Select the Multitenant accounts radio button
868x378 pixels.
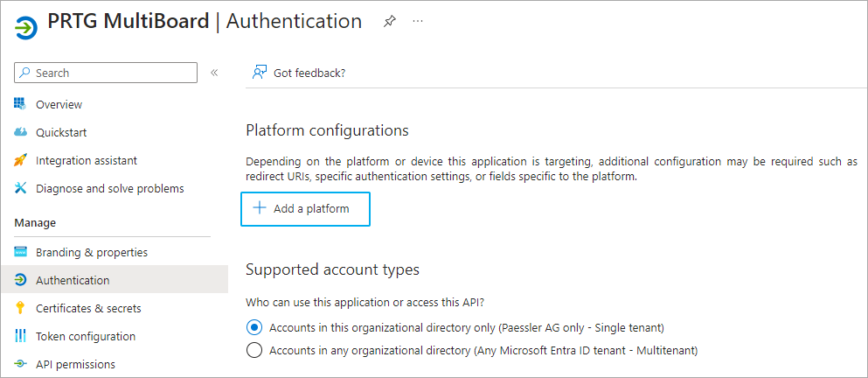[x=254, y=351]
